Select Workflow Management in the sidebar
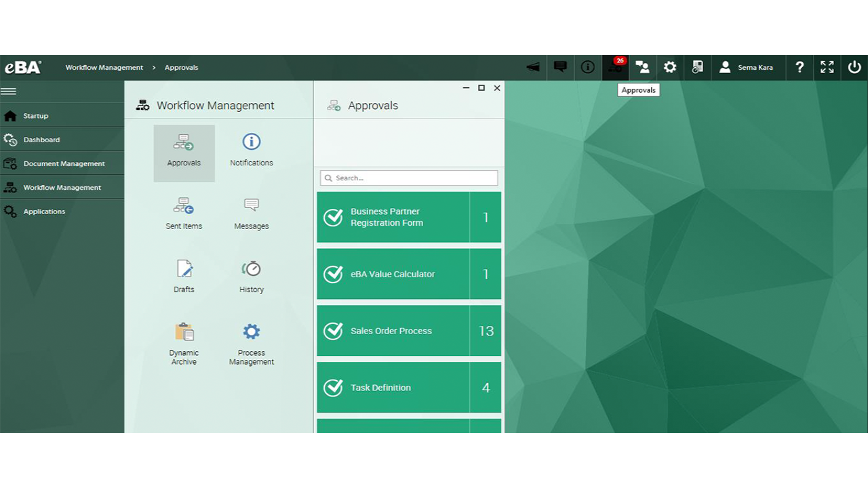This screenshot has height=488, width=868. coord(62,187)
